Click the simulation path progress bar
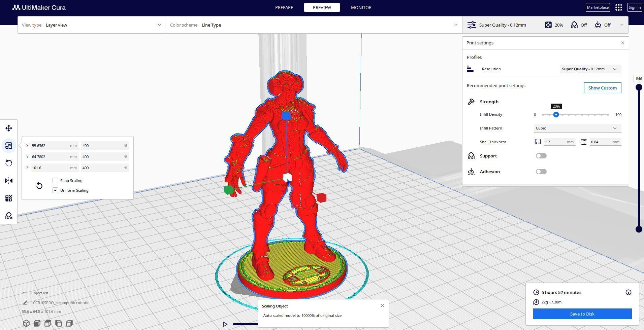Screen dimensions: 644x330 [245, 324]
